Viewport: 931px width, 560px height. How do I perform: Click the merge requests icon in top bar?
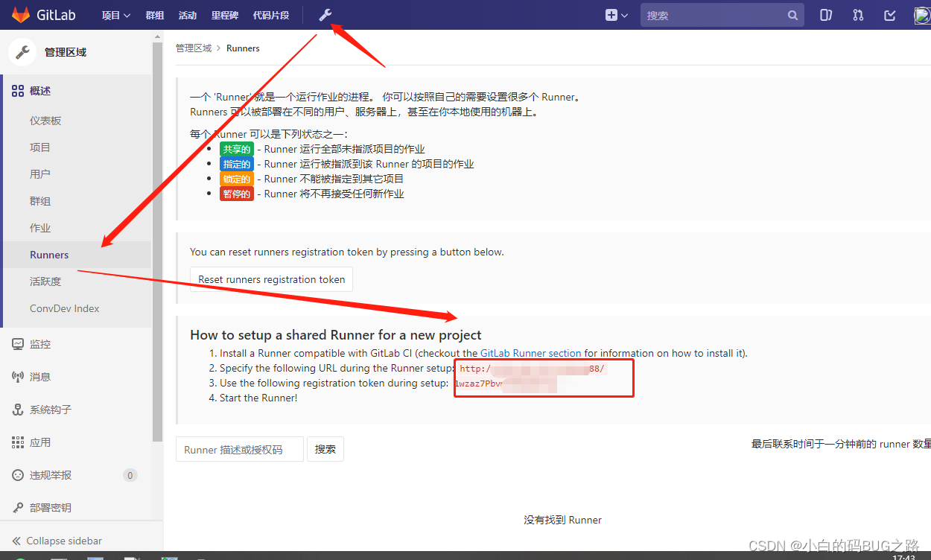point(858,14)
